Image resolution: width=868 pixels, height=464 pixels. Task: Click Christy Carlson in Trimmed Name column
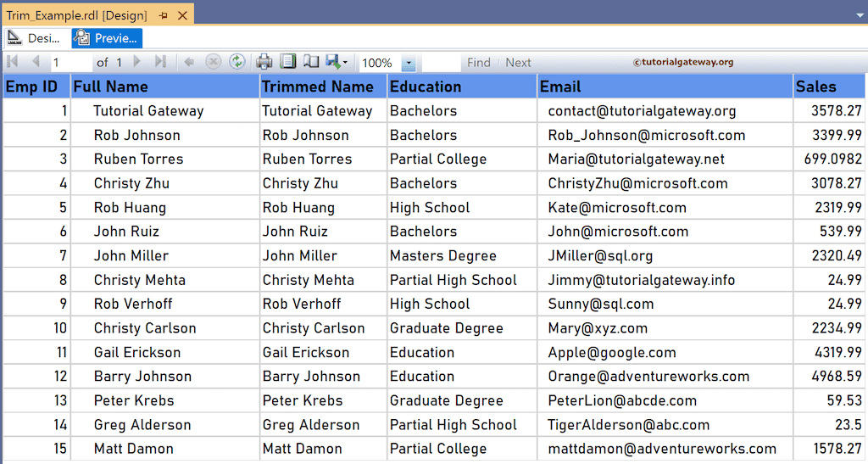coord(323,328)
